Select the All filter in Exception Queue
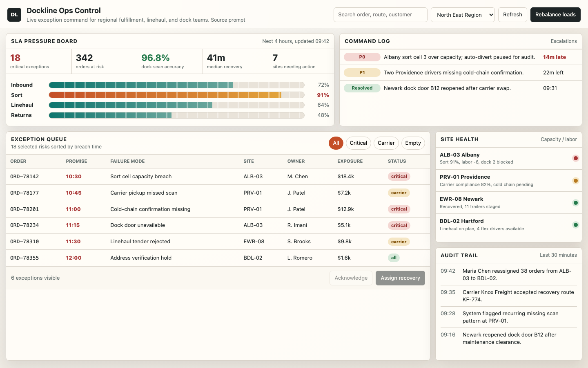588x368 pixels. click(x=336, y=143)
